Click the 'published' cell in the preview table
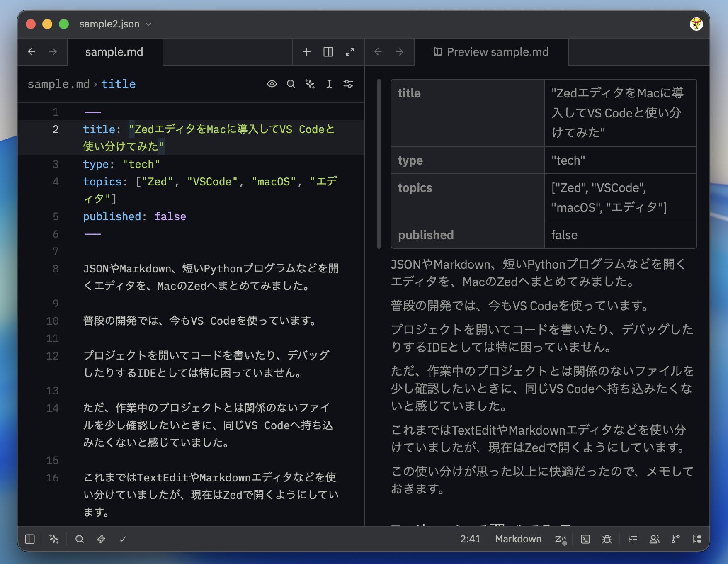Image resolution: width=728 pixels, height=564 pixels. tap(468, 235)
